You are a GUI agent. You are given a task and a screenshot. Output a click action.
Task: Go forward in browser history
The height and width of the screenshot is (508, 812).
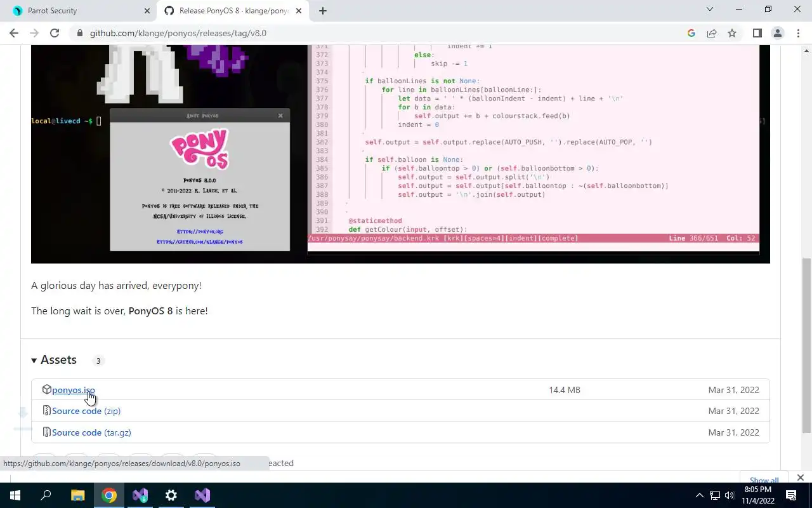coord(34,33)
